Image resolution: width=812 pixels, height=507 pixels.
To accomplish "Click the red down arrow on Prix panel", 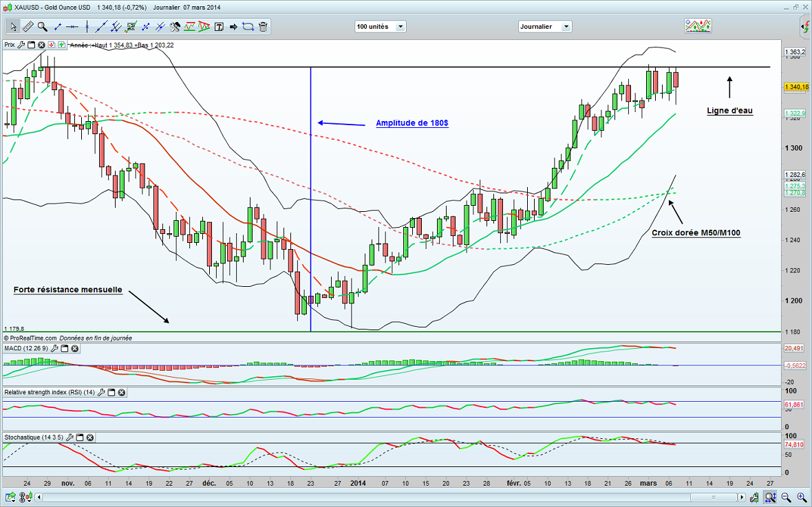I will coord(52,45).
